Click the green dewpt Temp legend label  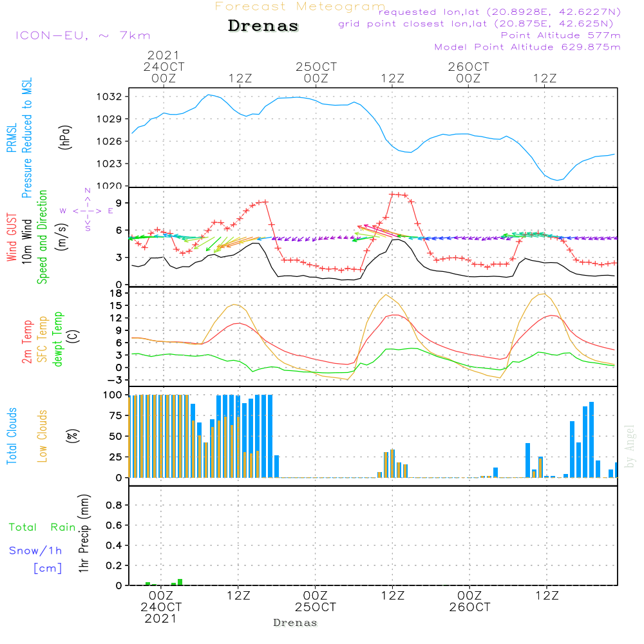pyautogui.click(x=59, y=339)
